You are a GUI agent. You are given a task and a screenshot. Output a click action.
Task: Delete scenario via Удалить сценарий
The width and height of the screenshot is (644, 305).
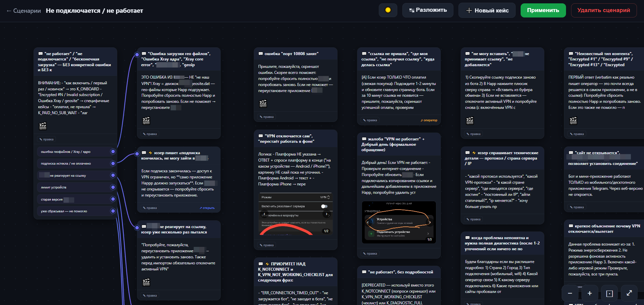pyautogui.click(x=604, y=10)
